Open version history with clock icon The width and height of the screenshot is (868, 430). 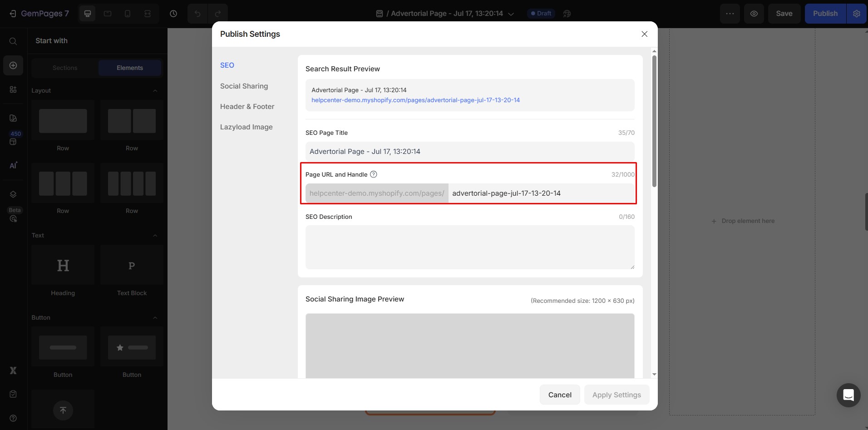(x=173, y=14)
